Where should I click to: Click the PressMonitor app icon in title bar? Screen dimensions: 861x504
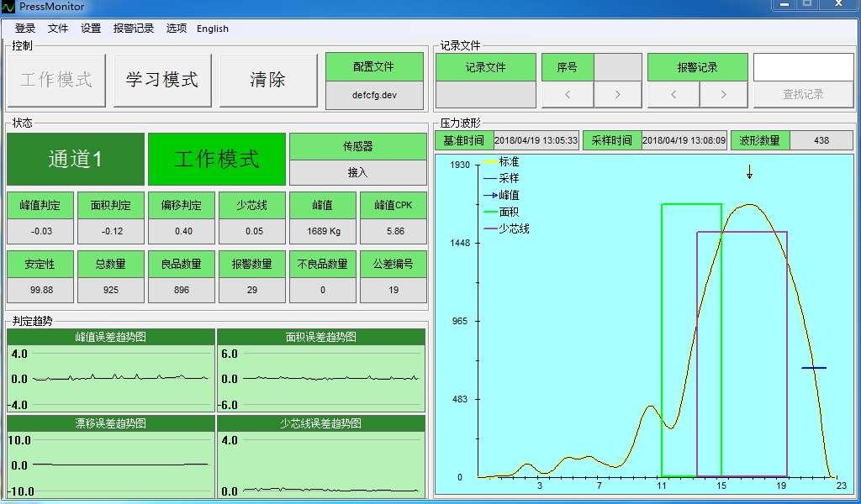(9, 7)
